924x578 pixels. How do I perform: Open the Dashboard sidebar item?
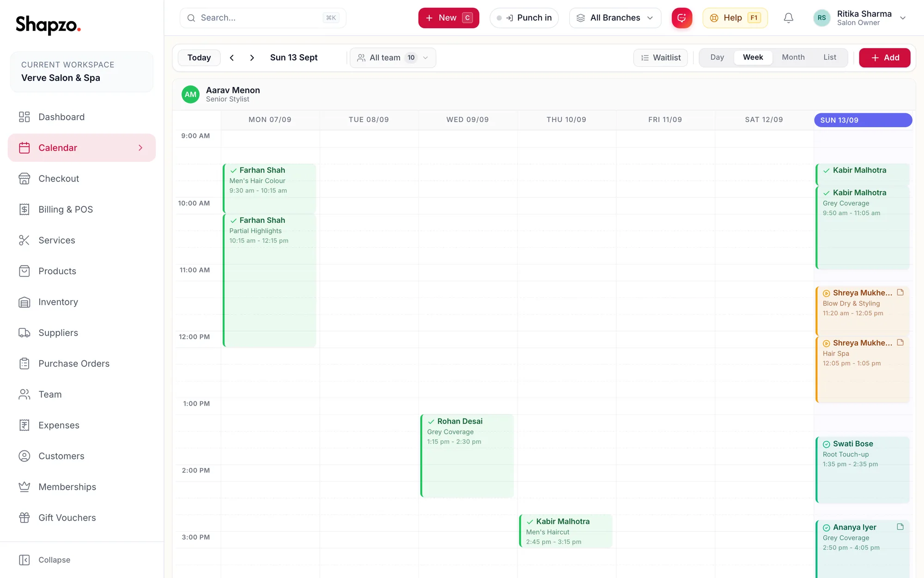pos(82,117)
